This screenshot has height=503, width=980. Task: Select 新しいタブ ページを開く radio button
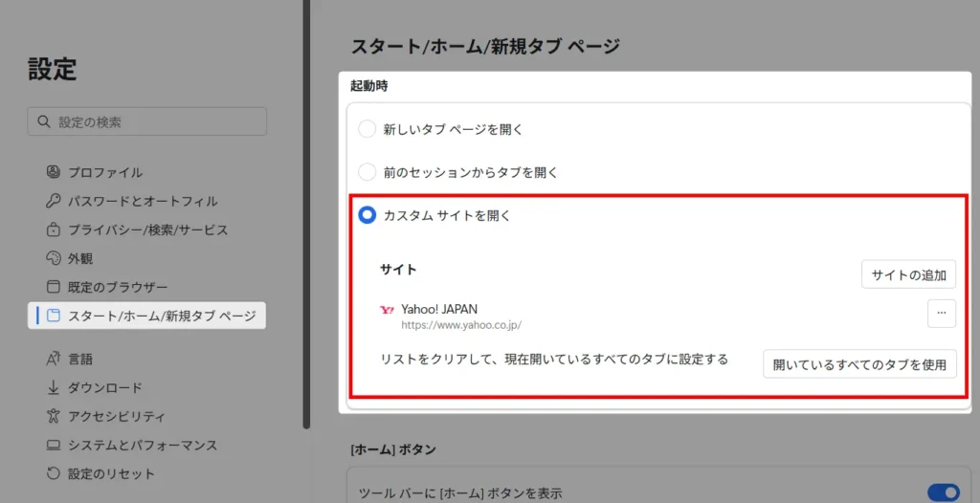(367, 129)
